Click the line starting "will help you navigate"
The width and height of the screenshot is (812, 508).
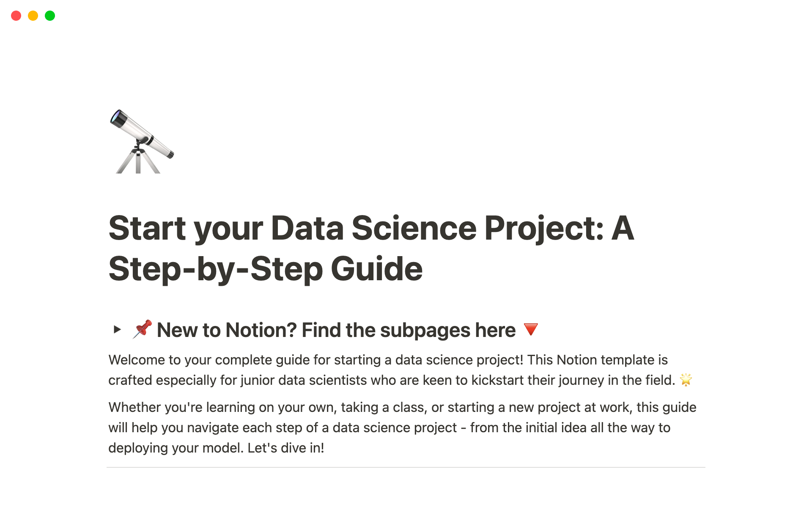[389, 428]
